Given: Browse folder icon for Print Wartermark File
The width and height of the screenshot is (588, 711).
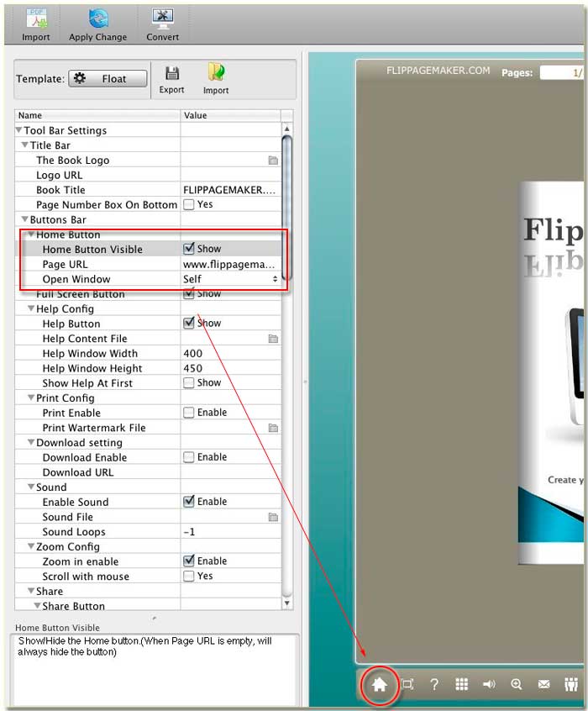Looking at the screenshot, I should (273, 428).
